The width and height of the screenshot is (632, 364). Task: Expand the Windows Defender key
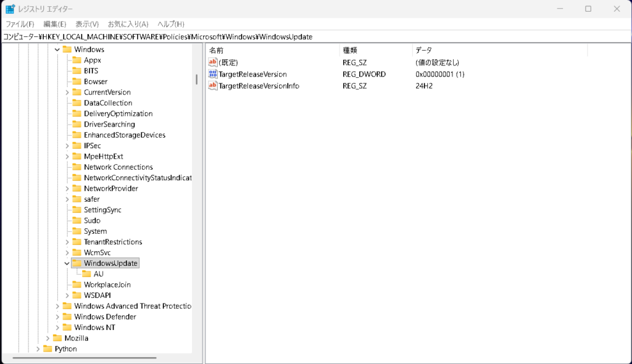click(x=57, y=316)
